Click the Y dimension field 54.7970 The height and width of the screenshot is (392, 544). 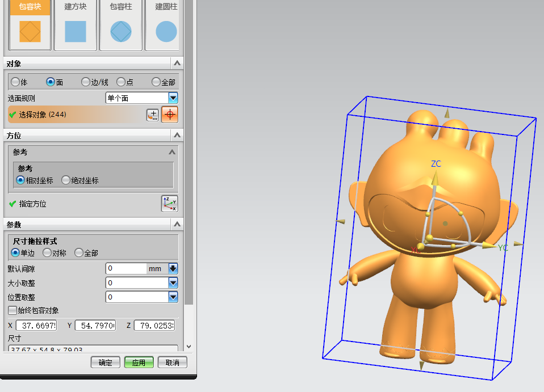pyautogui.click(x=95, y=326)
